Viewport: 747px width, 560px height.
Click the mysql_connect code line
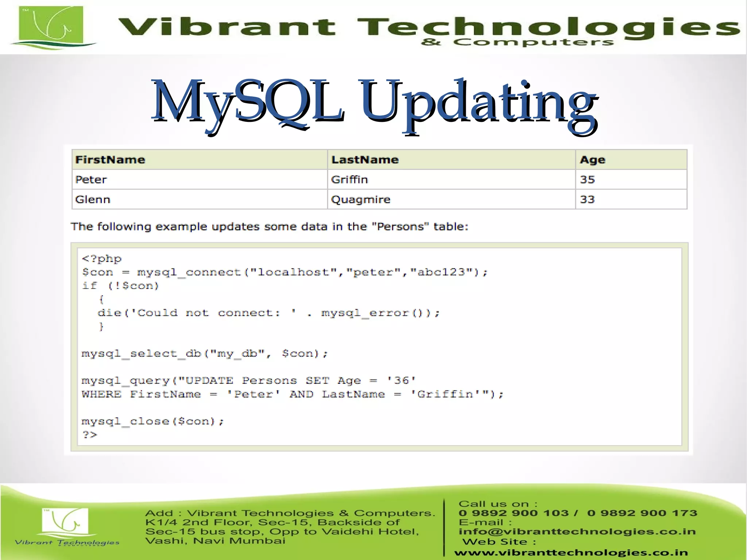click(285, 272)
